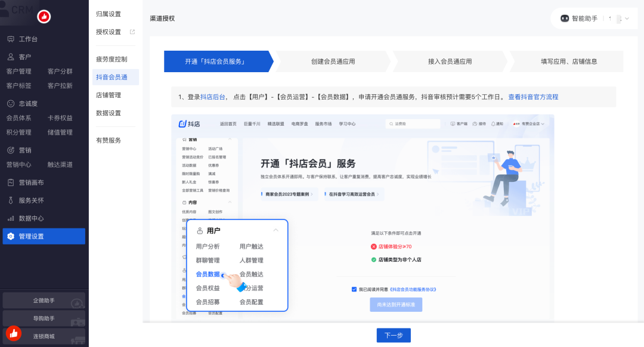644x347 pixels.
Task: Click the 营销 target icon
Action: 11,150
